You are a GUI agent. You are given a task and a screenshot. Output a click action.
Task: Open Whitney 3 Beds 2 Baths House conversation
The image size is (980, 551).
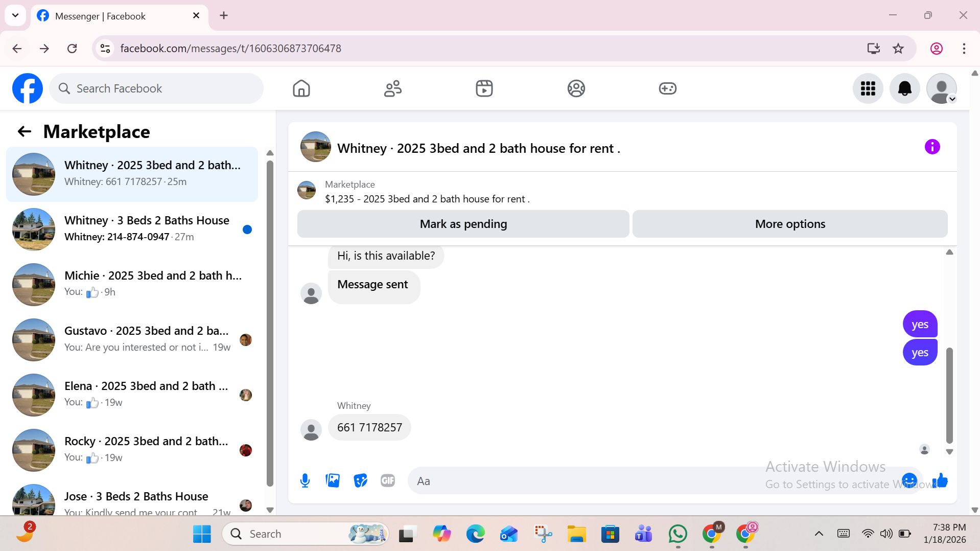(x=132, y=229)
